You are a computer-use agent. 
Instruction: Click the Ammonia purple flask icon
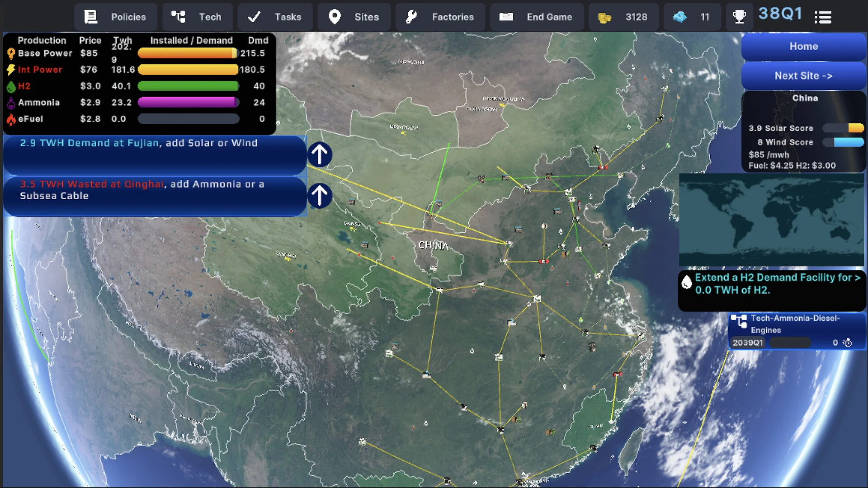pyautogui.click(x=11, y=103)
